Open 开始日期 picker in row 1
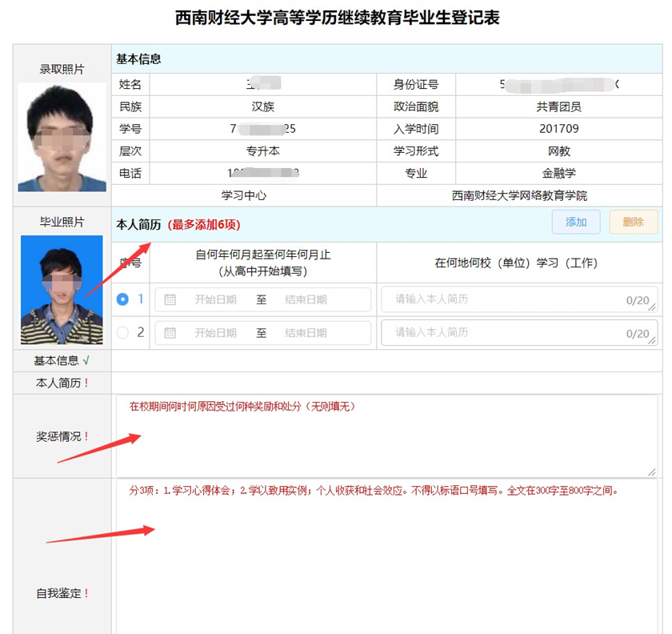This screenshot has width=672, height=634. click(215, 299)
